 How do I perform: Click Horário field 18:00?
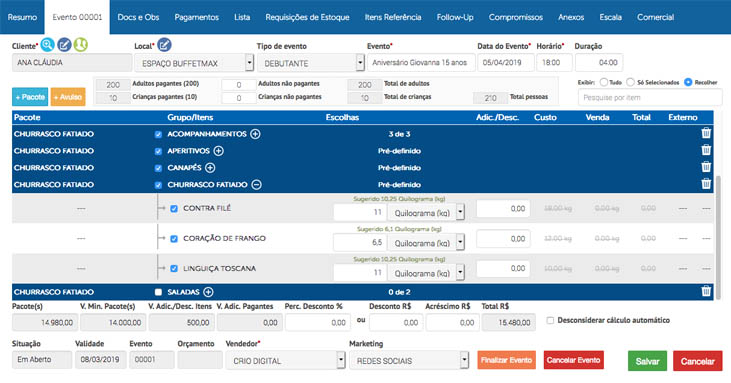click(x=554, y=62)
